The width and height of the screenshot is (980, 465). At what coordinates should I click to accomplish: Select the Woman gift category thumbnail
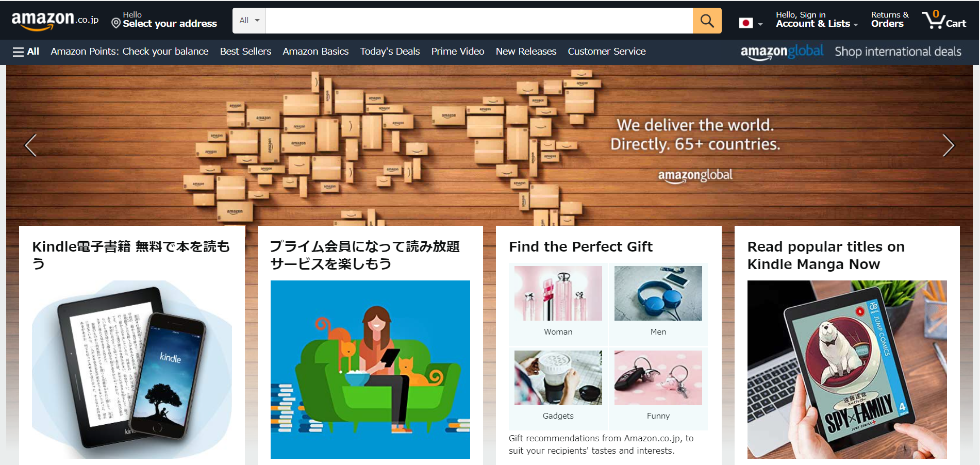point(558,293)
